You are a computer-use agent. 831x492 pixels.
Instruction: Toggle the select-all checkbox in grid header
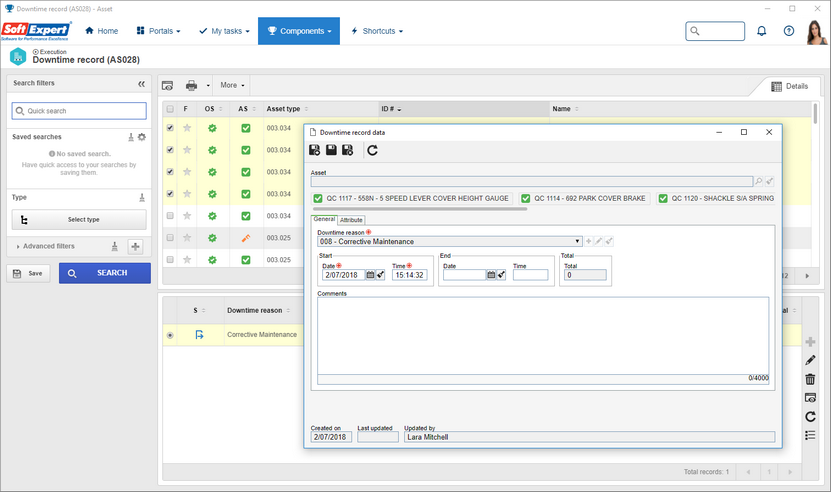coord(170,109)
